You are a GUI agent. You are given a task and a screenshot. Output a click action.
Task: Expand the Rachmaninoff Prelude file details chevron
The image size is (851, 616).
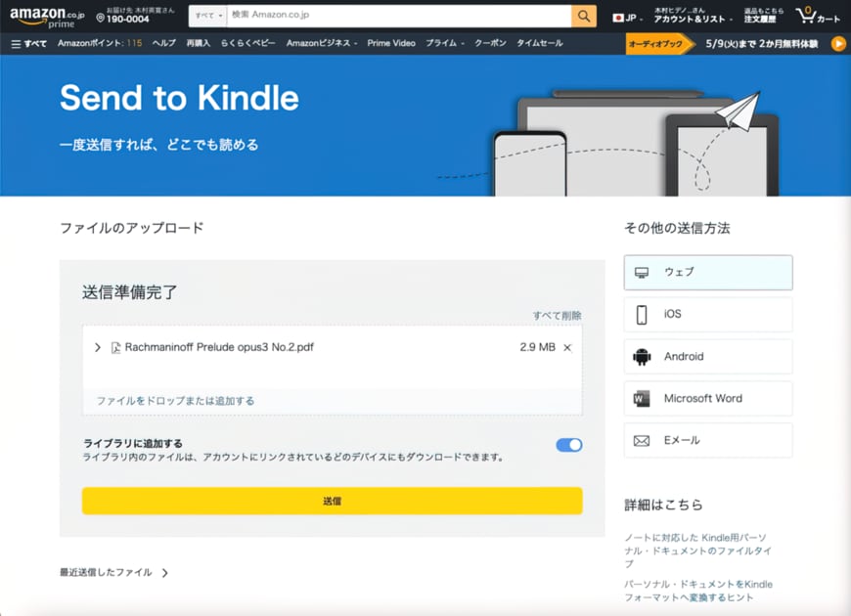98,347
